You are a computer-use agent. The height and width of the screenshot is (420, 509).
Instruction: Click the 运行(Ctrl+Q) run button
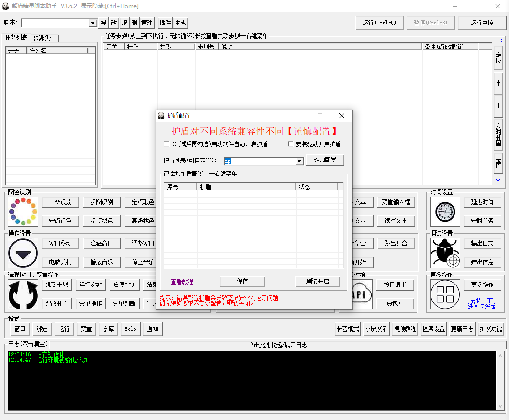pyautogui.click(x=379, y=23)
